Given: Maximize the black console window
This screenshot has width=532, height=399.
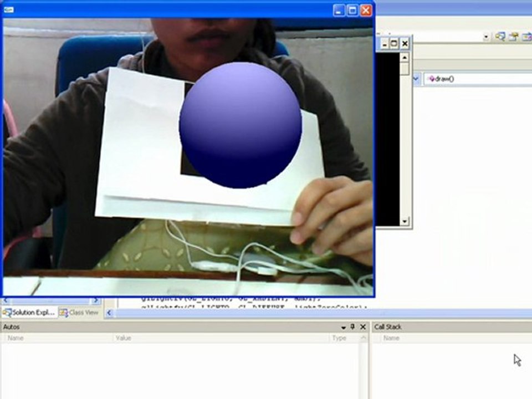Looking at the screenshot, I should pos(394,44).
